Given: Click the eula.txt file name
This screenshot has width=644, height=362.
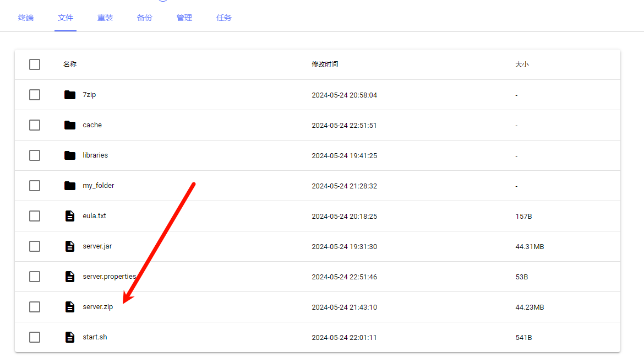Looking at the screenshot, I should point(95,216).
